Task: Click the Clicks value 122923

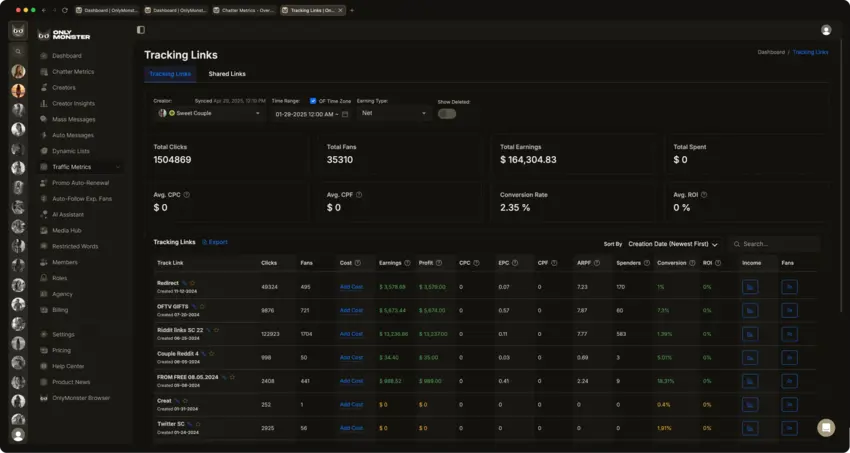Action: tap(271, 334)
